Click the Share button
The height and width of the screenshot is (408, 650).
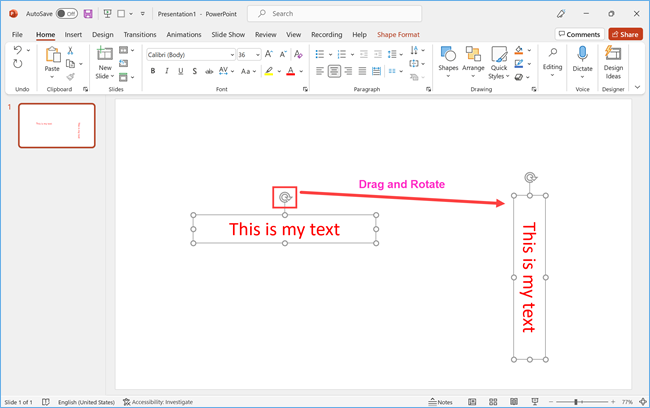(624, 34)
